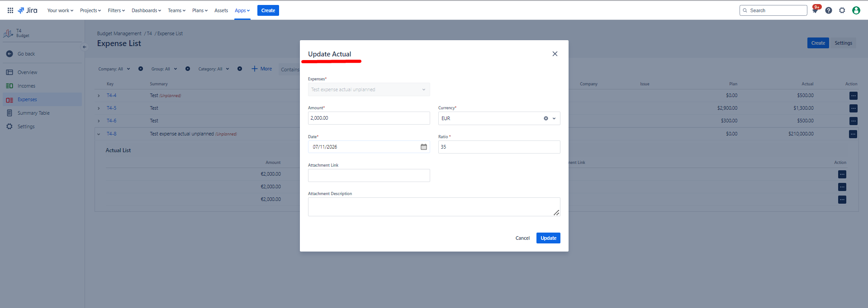Add more filters with More
The width and height of the screenshot is (868, 308).
[262, 69]
